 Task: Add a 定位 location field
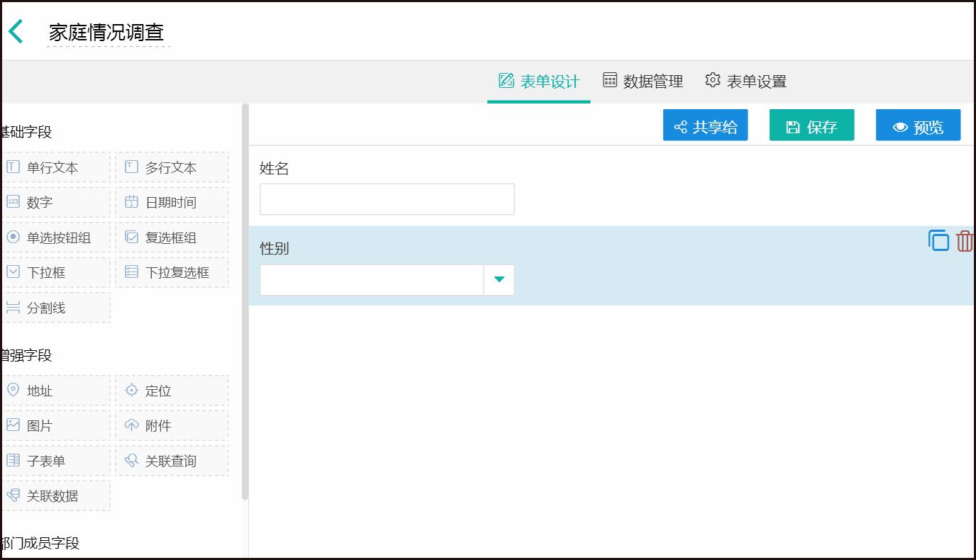click(172, 391)
